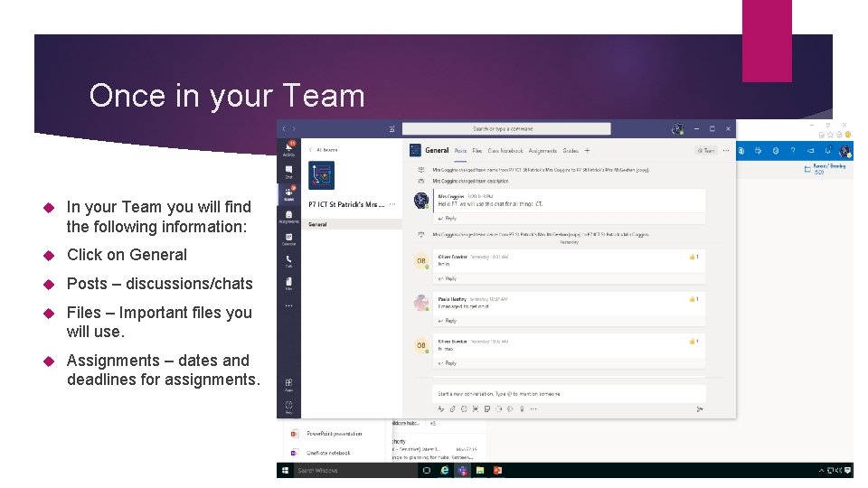Open more options next to the P7 ICT team name

tap(392, 205)
